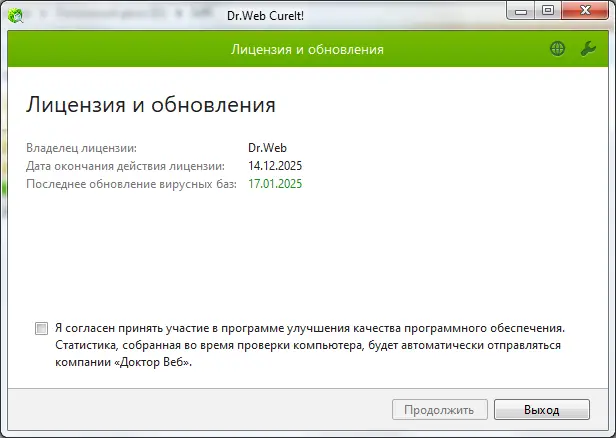Screen dimensions: 616x438
Task: Open the language globe icon
Action: coord(557,49)
